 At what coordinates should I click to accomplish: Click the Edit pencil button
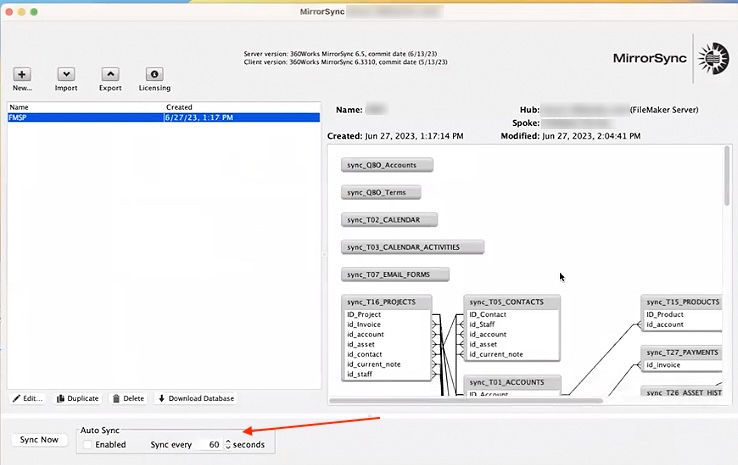click(27, 398)
